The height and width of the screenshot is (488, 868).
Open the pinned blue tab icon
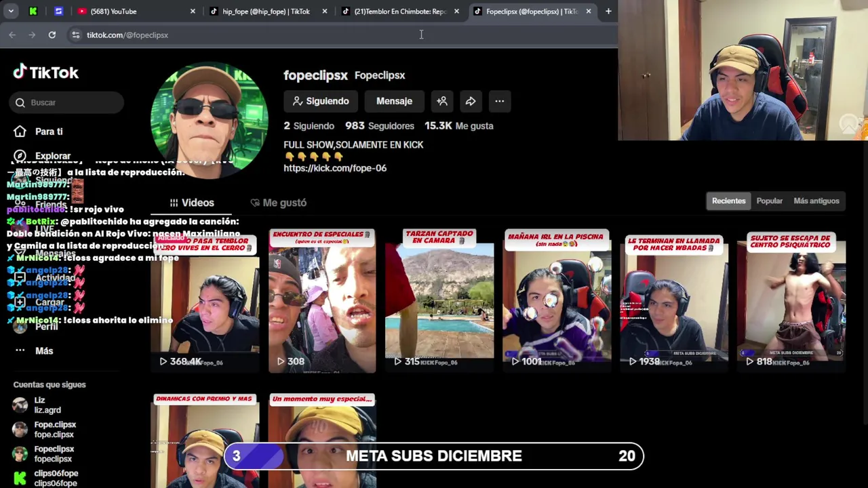[58, 12]
